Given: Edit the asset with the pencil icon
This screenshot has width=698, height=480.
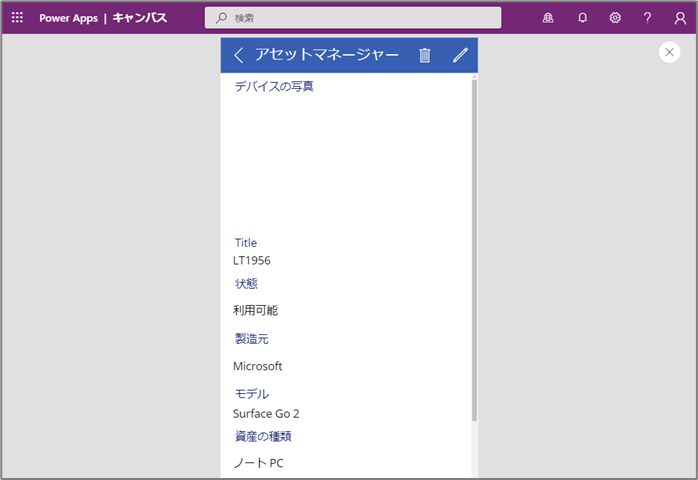Looking at the screenshot, I should [460, 55].
